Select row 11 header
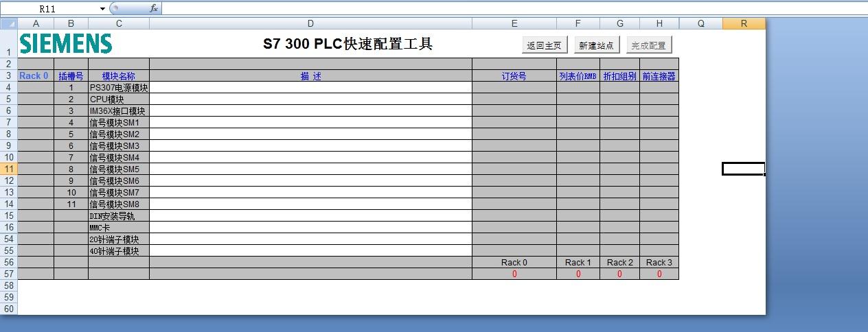 click(8, 169)
